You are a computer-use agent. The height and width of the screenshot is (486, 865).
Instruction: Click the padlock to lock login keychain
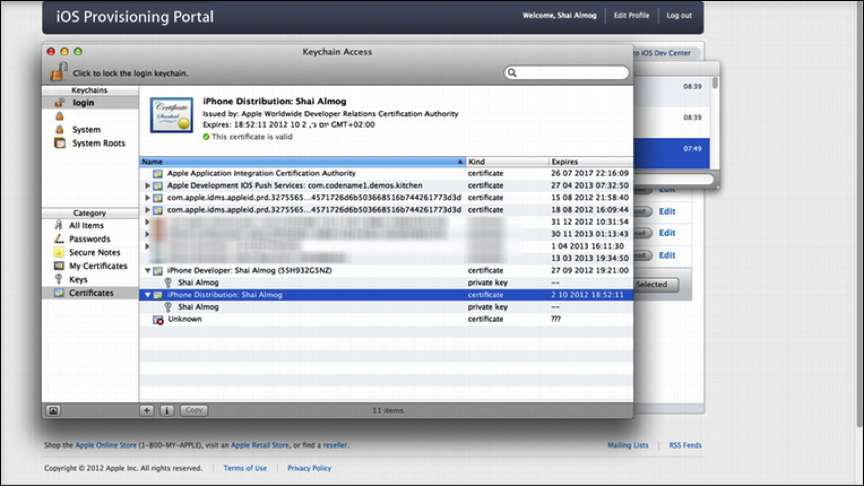point(58,72)
